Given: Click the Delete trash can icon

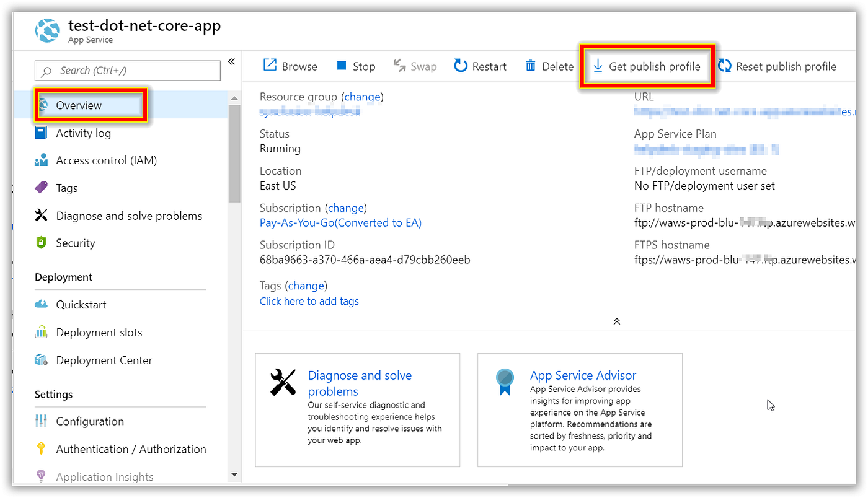Looking at the screenshot, I should click(x=531, y=66).
